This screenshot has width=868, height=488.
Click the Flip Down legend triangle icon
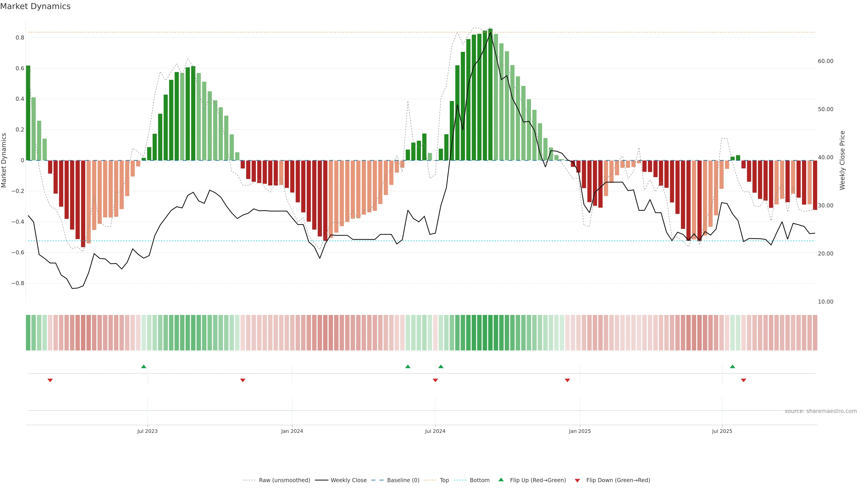coord(577,480)
